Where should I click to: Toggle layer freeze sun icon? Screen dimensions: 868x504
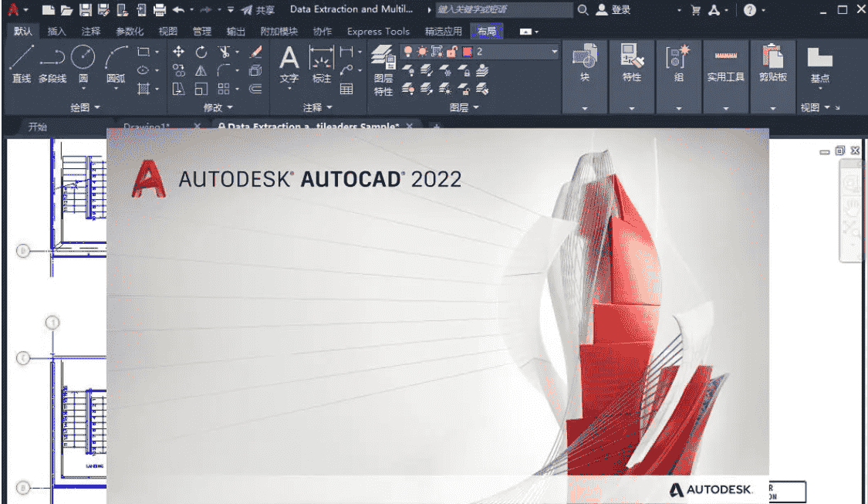click(x=422, y=52)
